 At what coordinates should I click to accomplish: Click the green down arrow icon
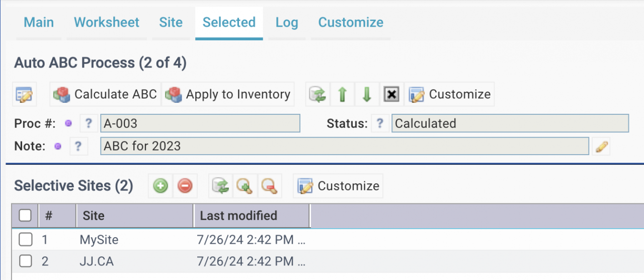367,94
